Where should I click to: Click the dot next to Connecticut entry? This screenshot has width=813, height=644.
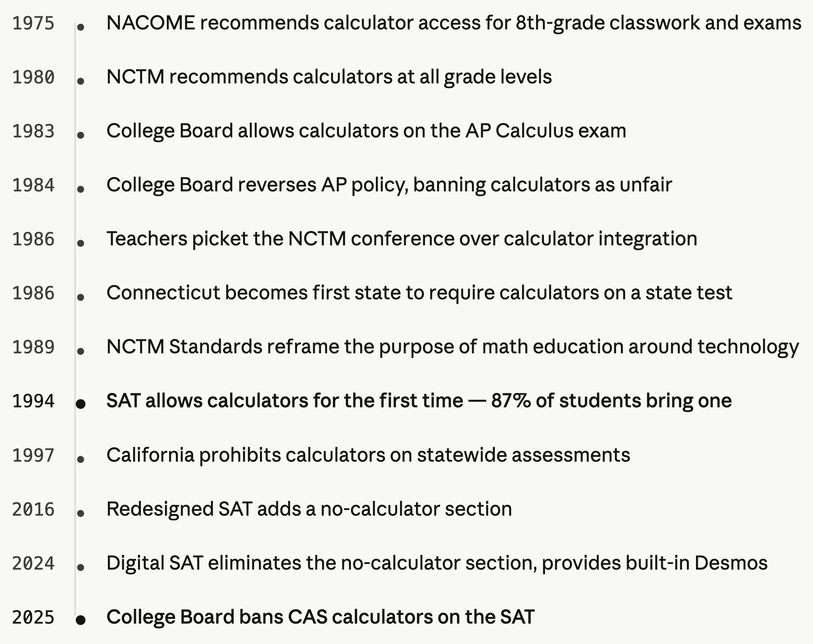coord(80,297)
